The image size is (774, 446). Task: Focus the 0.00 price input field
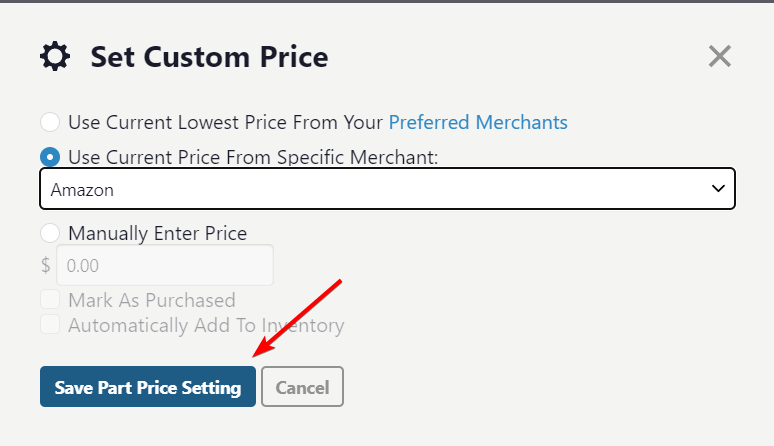[x=165, y=266]
